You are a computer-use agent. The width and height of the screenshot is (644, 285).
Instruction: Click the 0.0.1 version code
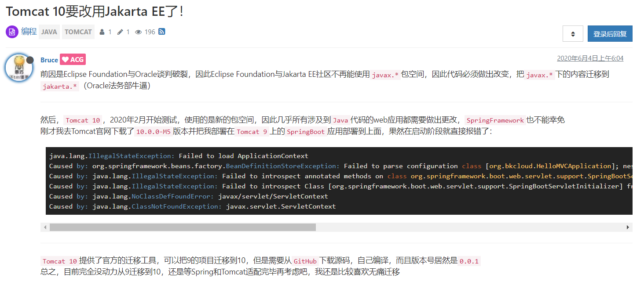click(469, 261)
